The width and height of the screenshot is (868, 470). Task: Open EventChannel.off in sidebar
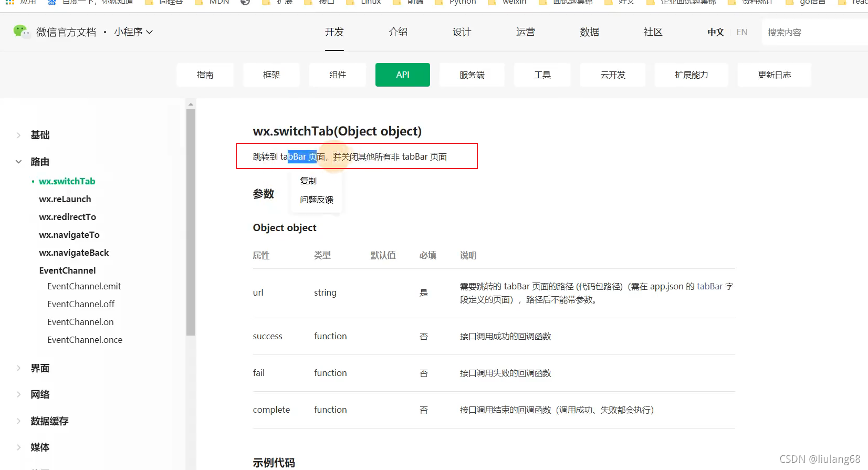point(81,304)
